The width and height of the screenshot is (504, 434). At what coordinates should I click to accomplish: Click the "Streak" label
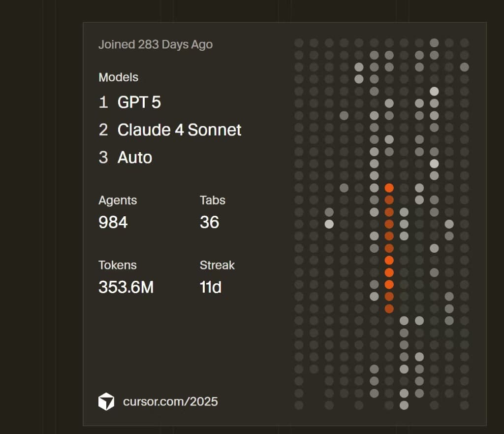click(217, 265)
